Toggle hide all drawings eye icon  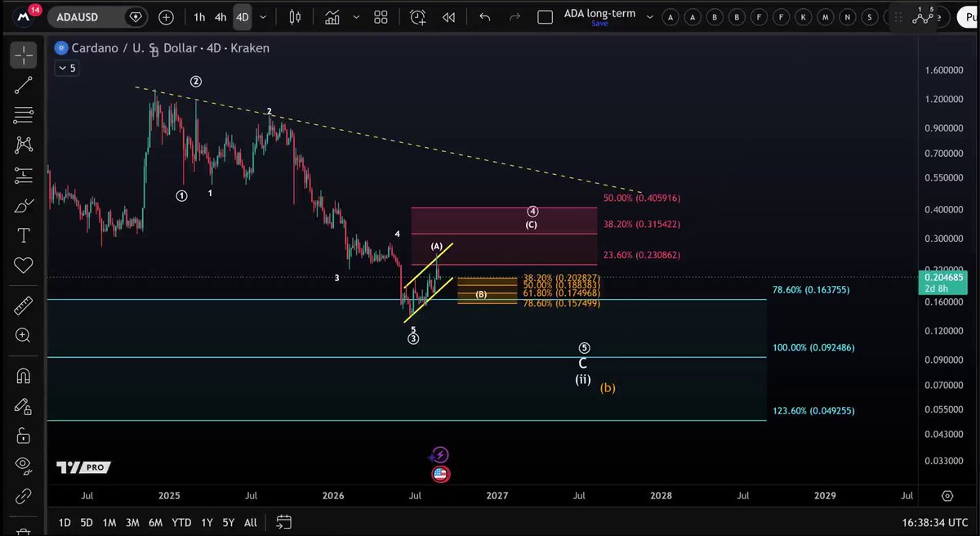(23, 466)
